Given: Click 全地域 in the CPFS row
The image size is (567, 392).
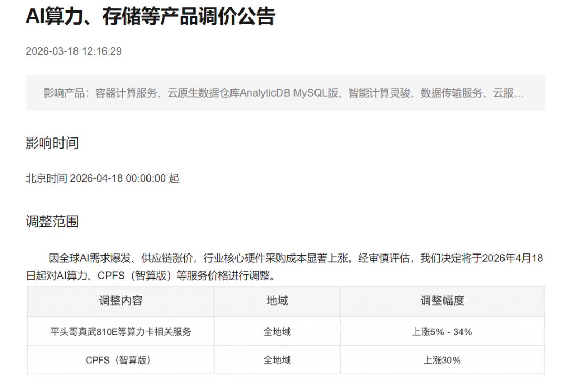Looking at the screenshot, I should tap(277, 360).
